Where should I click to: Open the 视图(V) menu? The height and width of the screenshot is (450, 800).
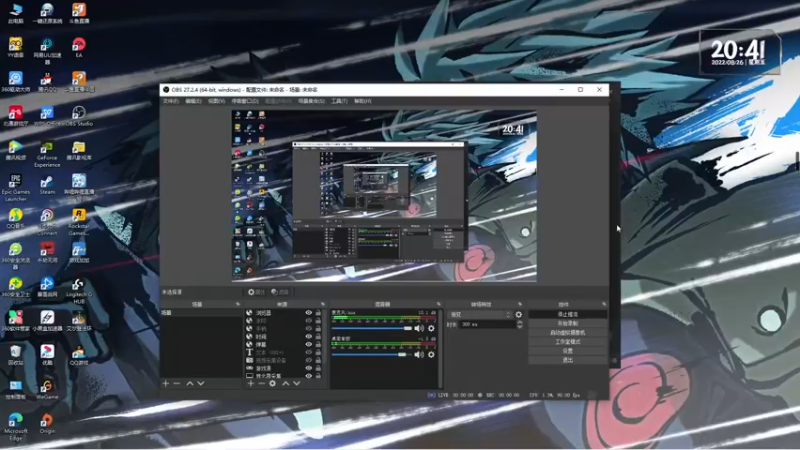click(216, 101)
